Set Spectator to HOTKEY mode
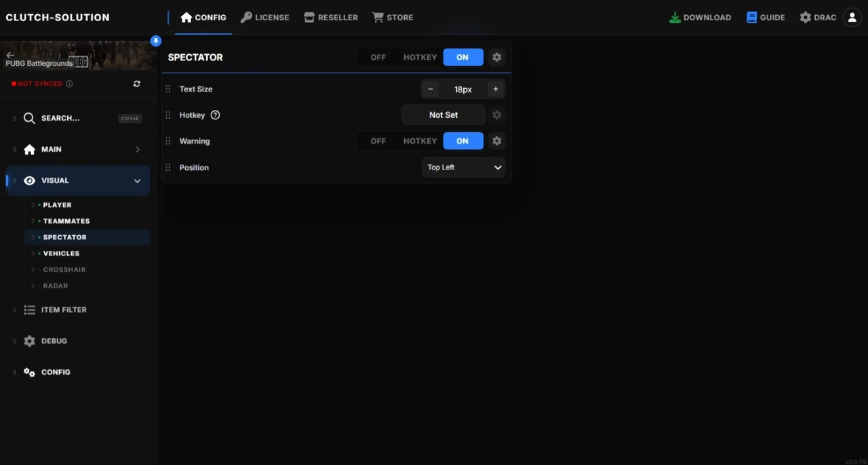 [x=420, y=58]
